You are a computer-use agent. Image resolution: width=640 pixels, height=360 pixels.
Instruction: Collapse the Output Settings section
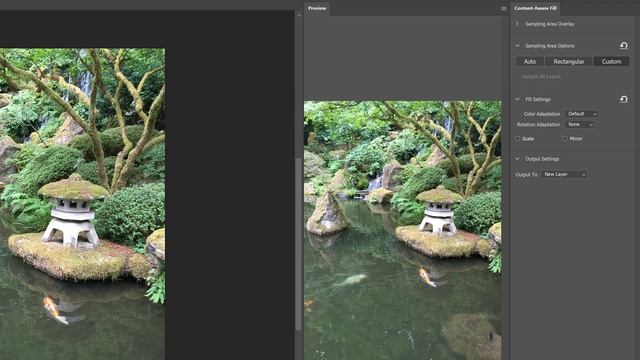(517, 159)
